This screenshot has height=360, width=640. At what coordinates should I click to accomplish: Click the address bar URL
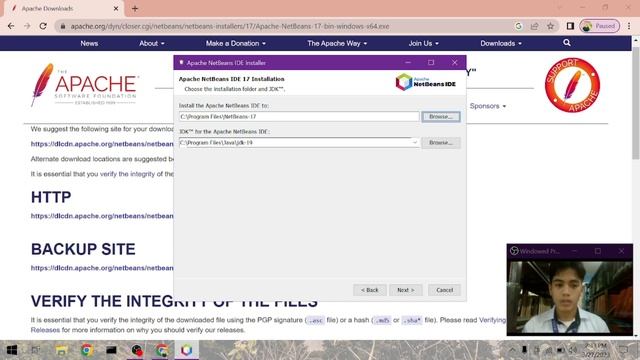pos(229,26)
